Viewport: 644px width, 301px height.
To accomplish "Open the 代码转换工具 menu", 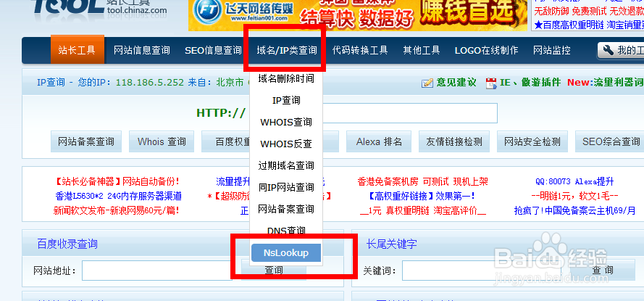I will [360, 51].
